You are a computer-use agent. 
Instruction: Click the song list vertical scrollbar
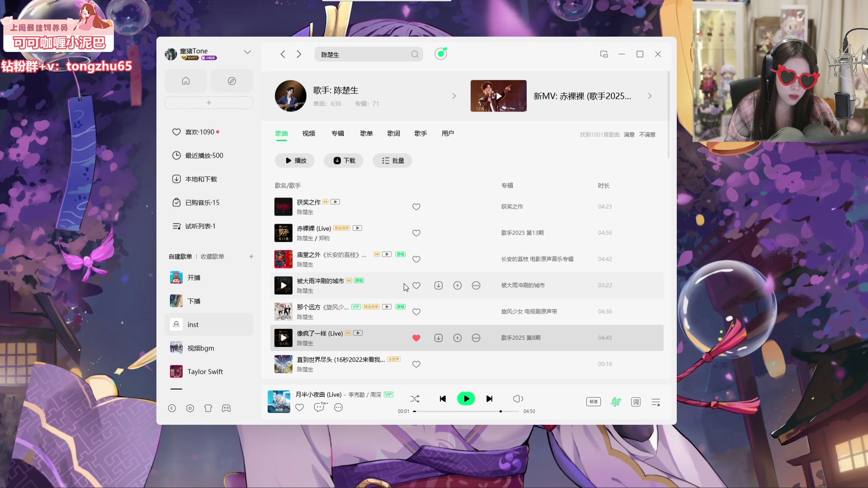[x=669, y=115]
